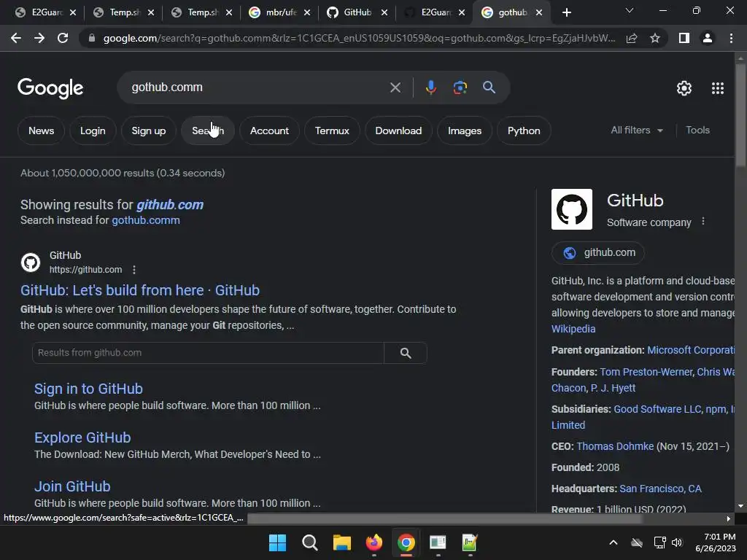Open the Thomas Dohmke CEO link
This screenshot has width=747, height=560.
(x=615, y=447)
